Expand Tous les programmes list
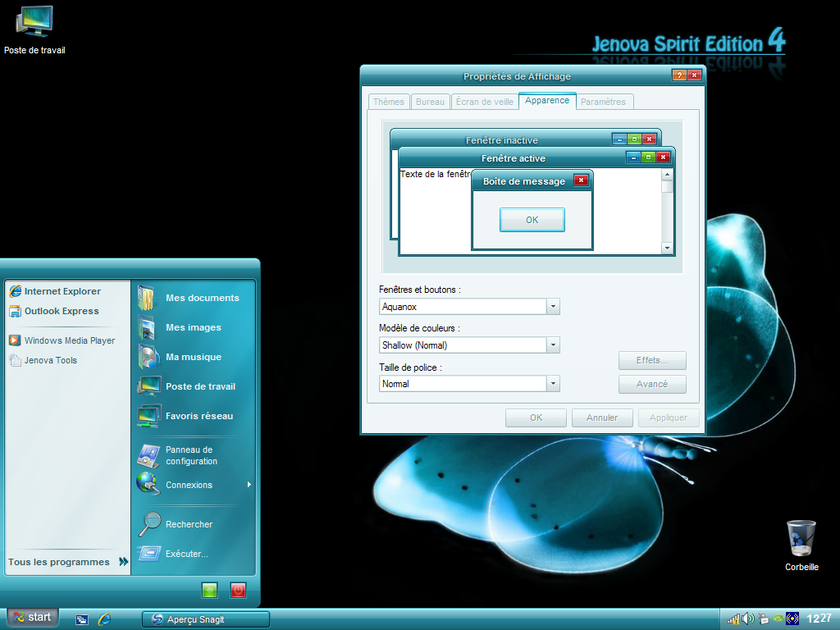Viewport: 840px width, 630px height. pyautogui.click(x=68, y=562)
